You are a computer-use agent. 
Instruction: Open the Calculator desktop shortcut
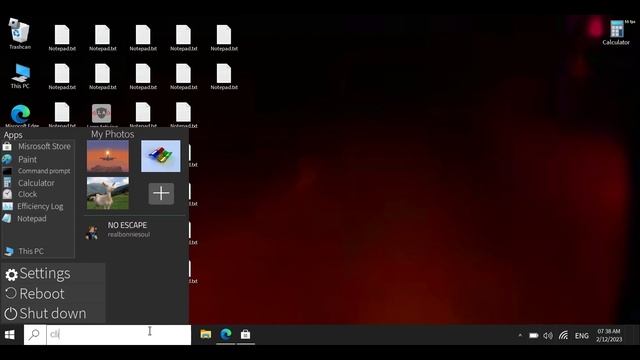(616, 33)
